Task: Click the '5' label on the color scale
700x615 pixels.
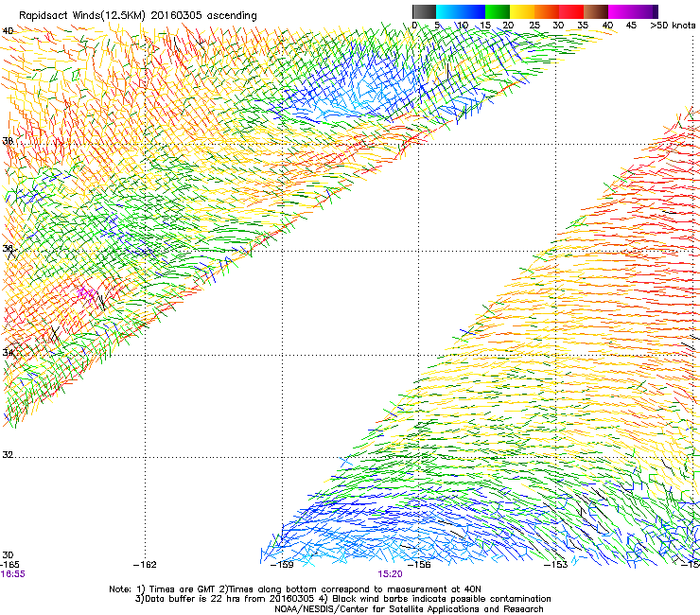Action: 437,26
